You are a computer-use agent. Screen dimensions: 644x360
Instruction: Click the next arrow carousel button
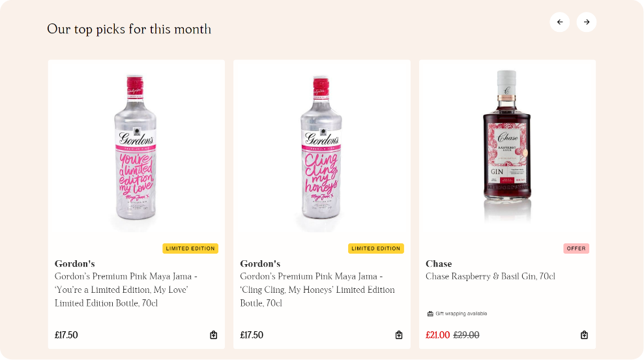click(587, 22)
